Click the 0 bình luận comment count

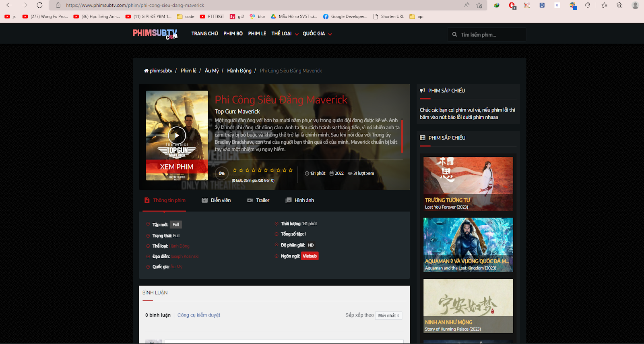pos(158,315)
